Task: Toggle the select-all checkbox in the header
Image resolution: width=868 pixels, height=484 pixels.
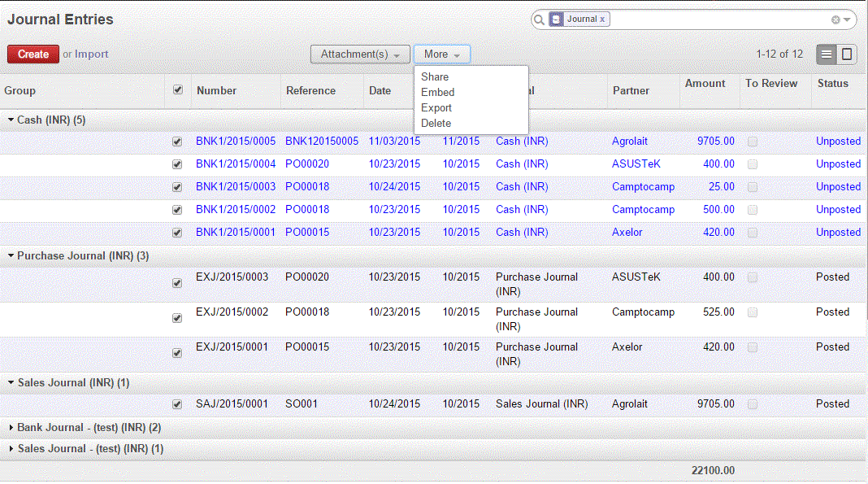Action: pyautogui.click(x=177, y=91)
